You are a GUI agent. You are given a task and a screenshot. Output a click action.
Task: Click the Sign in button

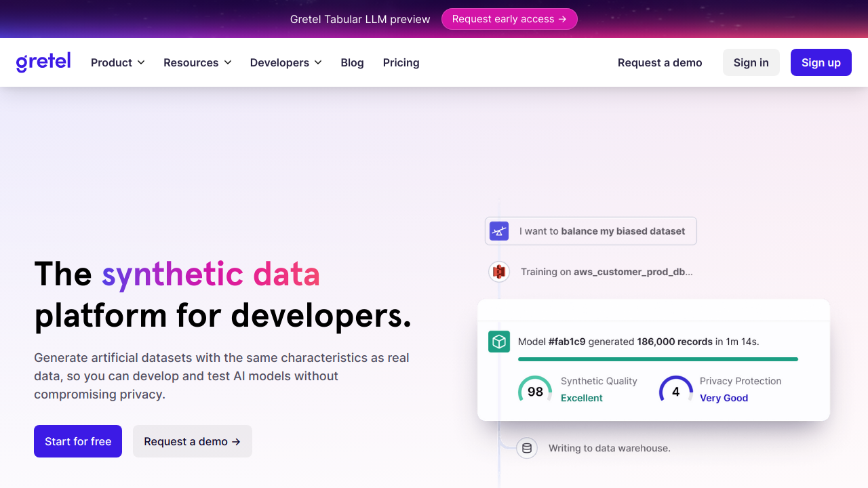(751, 62)
